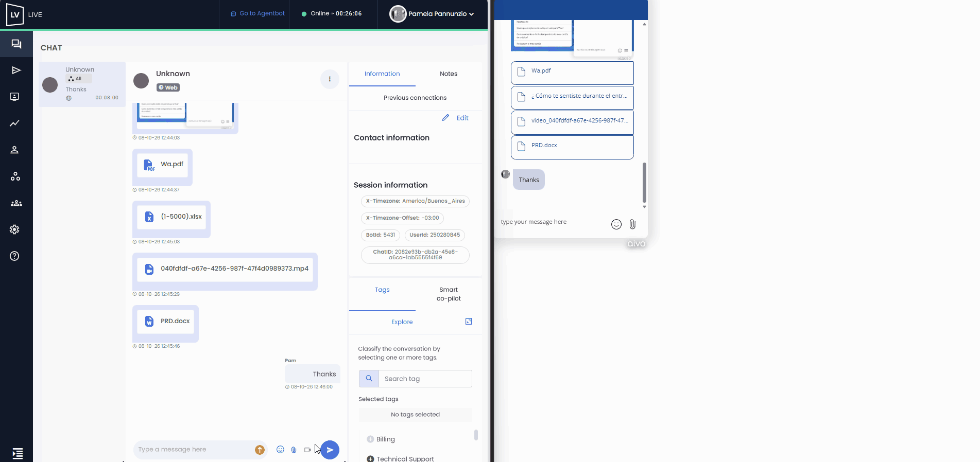Select the Unknown conversation in chat list

pyautogui.click(x=82, y=84)
